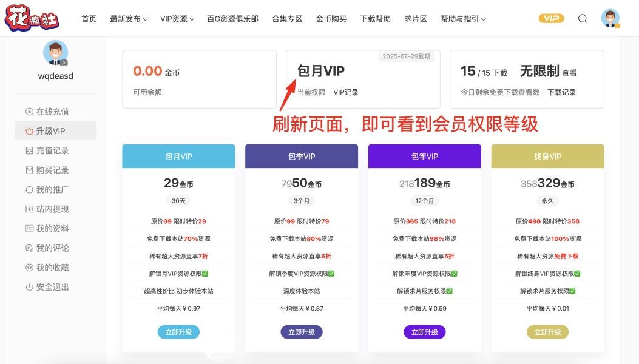Click the 3个月 duration badge
Image resolution: width=639 pixels, height=364 pixels.
click(x=302, y=201)
